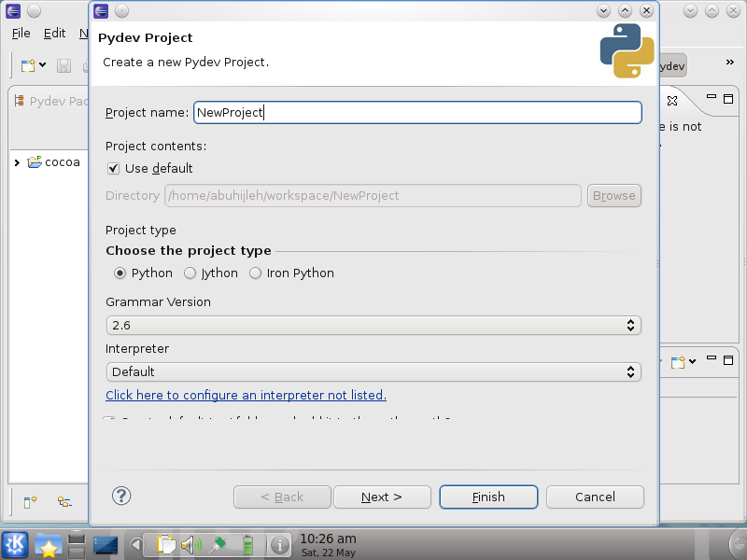Image resolution: width=747 pixels, height=560 pixels.
Task: Click the clipboard tray icon
Action: (x=166, y=544)
